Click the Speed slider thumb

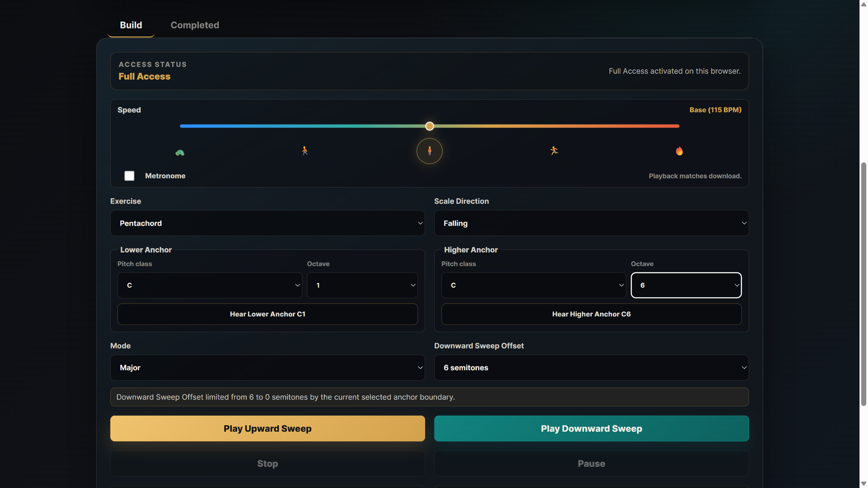coord(429,126)
